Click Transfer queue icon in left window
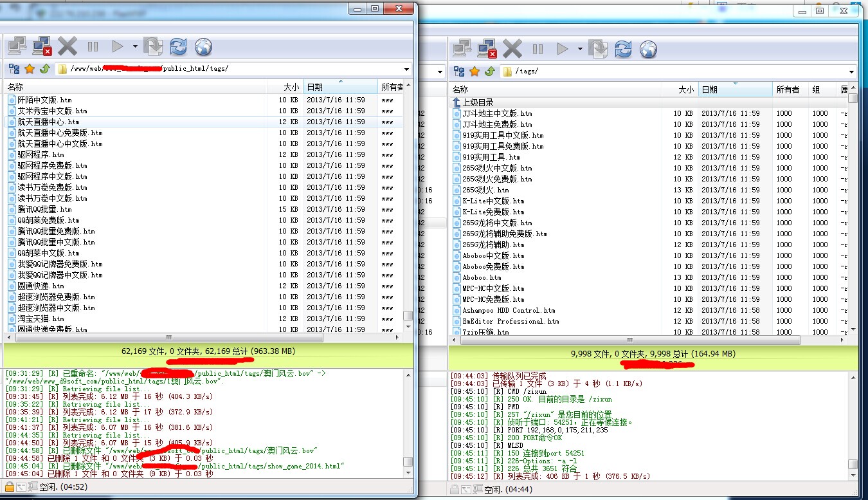The image size is (868, 500). pos(153,46)
